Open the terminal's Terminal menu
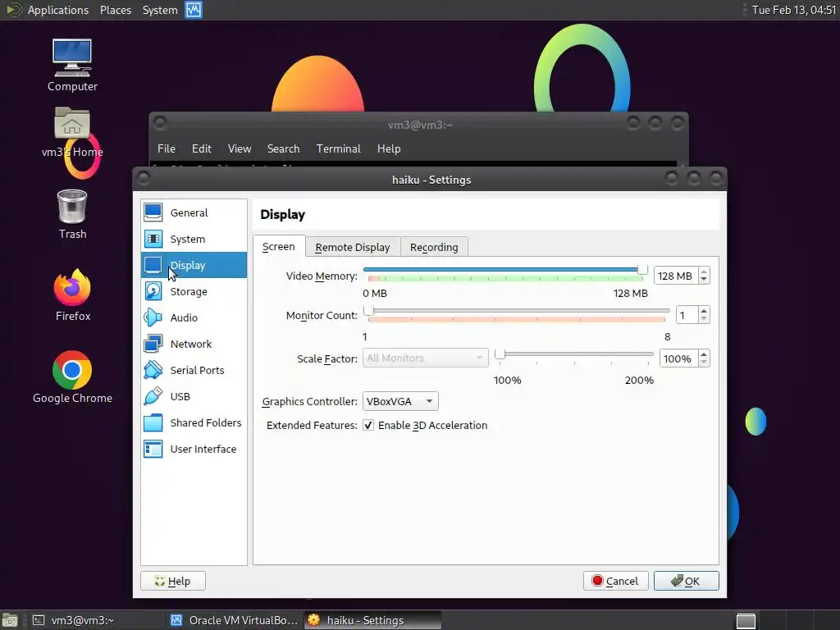 click(x=339, y=148)
